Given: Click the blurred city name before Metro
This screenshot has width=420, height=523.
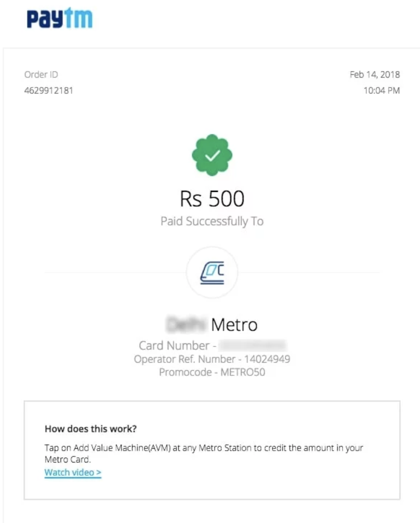Looking at the screenshot, I should (187, 324).
